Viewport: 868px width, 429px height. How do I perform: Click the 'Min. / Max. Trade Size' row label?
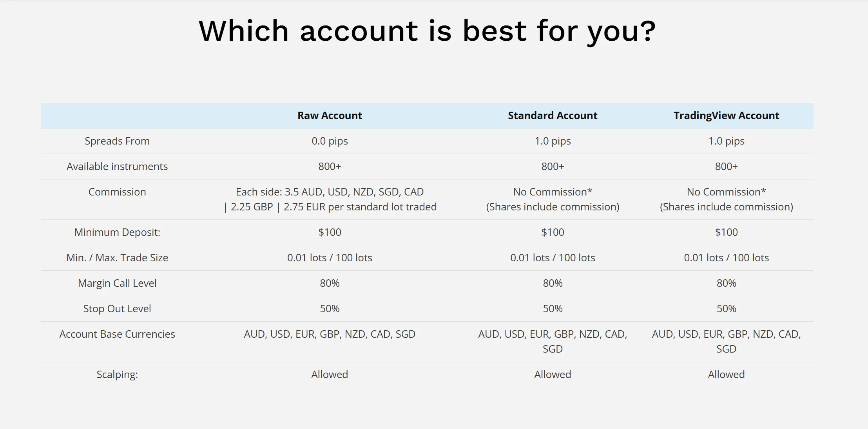tap(117, 258)
